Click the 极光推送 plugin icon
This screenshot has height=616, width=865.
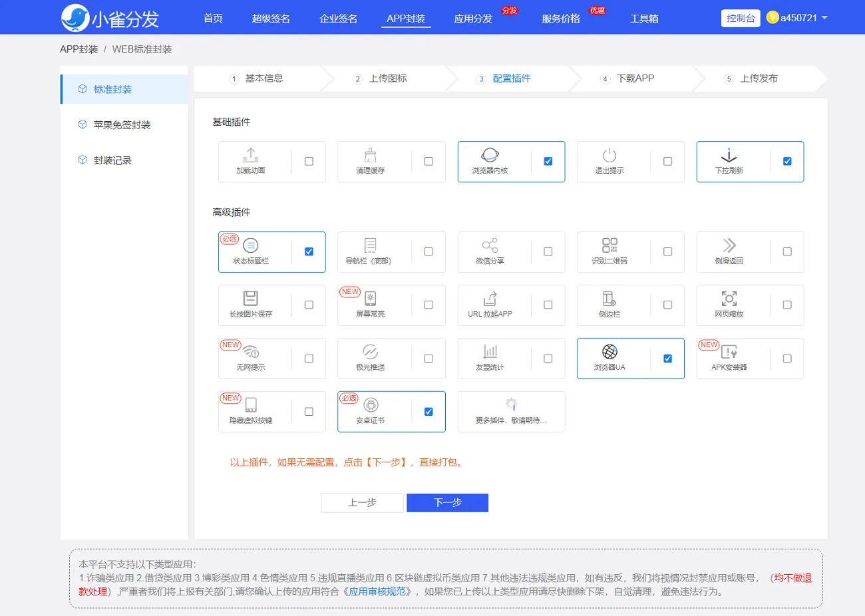coord(371,352)
